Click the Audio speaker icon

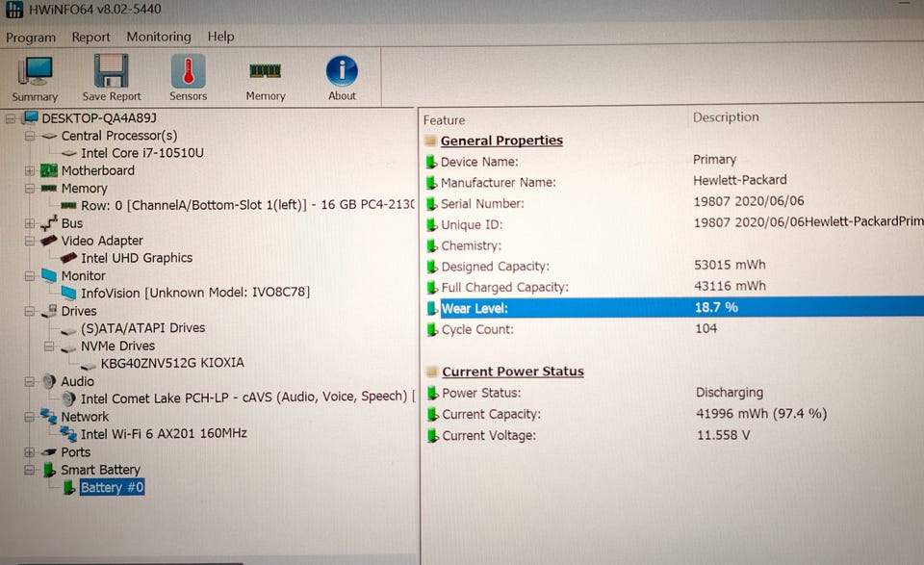point(49,381)
